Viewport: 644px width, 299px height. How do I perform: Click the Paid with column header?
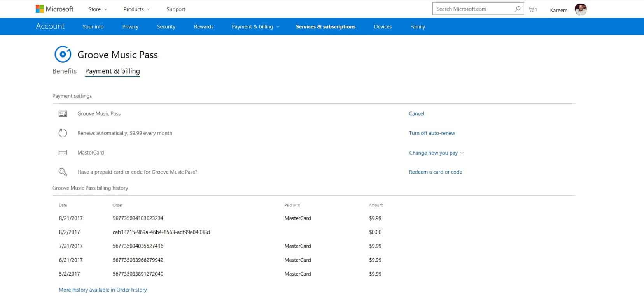(292, 205)
